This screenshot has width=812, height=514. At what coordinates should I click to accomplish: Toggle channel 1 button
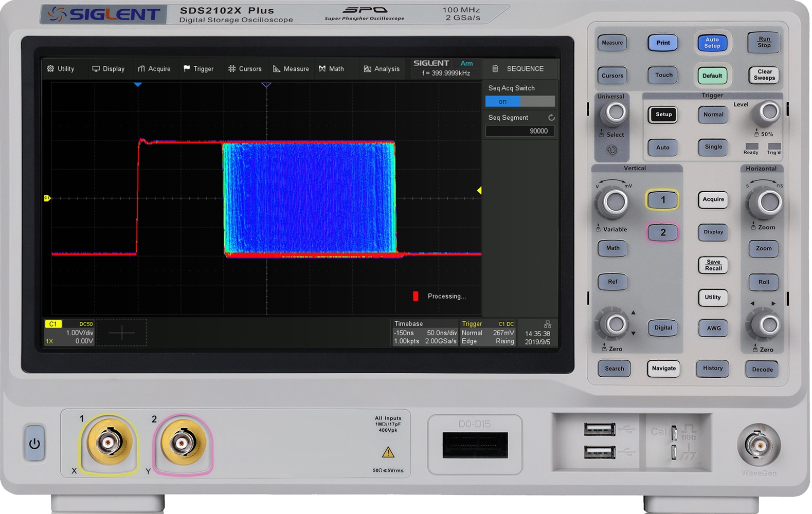[x=662, y=200]
